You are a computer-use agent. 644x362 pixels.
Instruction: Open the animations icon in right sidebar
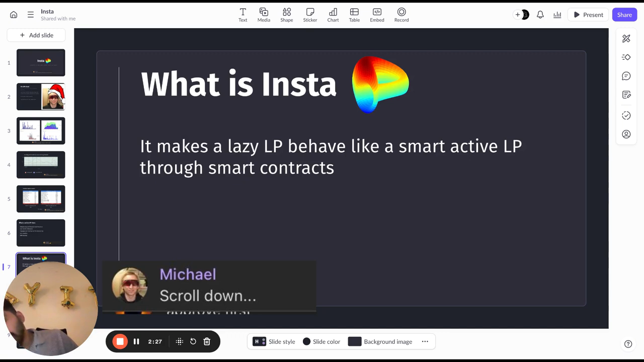click(x=626, y=57)
